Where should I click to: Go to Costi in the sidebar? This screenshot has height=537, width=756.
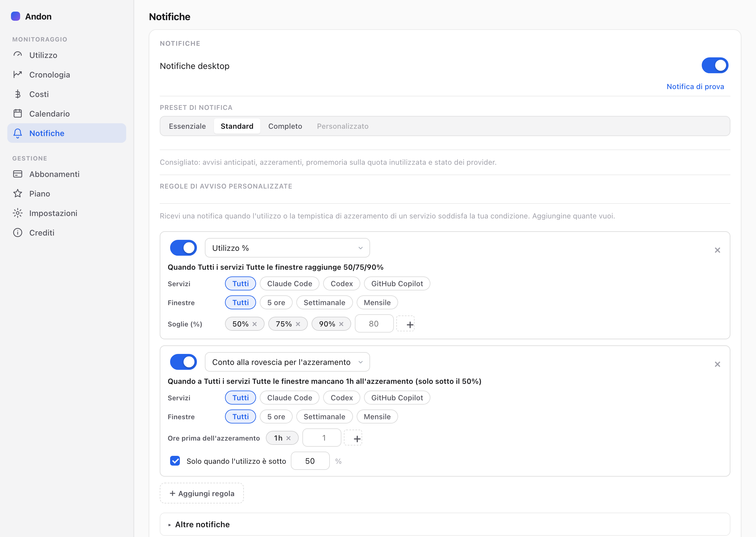[x=67, y=94]
